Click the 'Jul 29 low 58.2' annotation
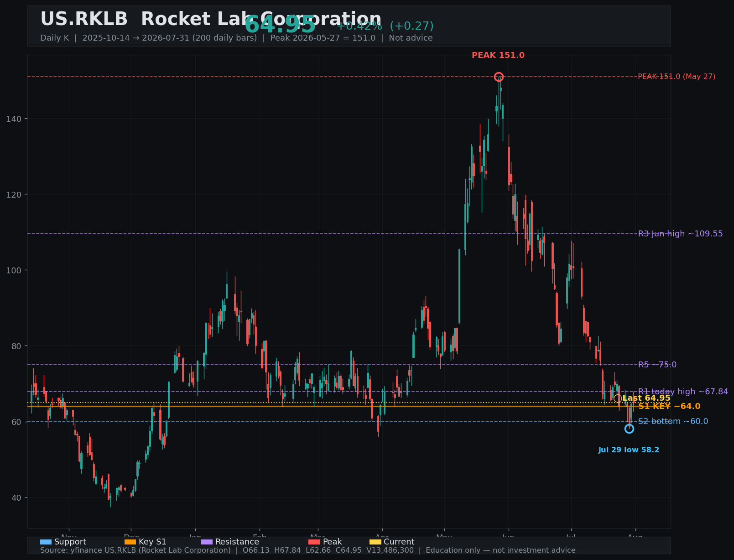Image resolution: width=734 pixels, height=560 pixels. coord(629,450)
